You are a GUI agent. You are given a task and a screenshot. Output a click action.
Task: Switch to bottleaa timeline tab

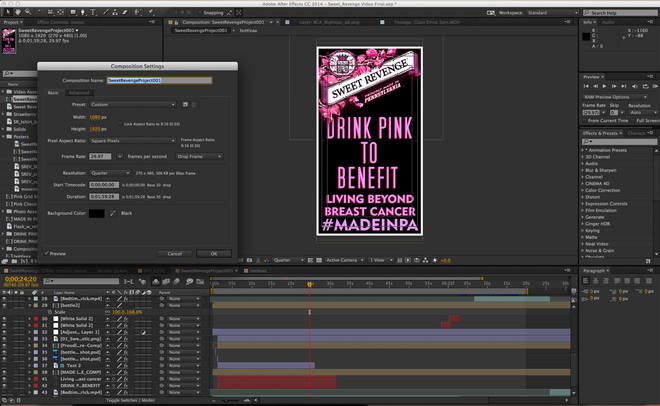tap(258, 271)
